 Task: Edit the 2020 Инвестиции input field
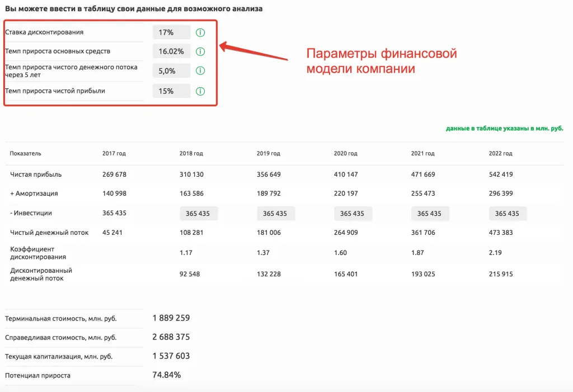(353, 214)
